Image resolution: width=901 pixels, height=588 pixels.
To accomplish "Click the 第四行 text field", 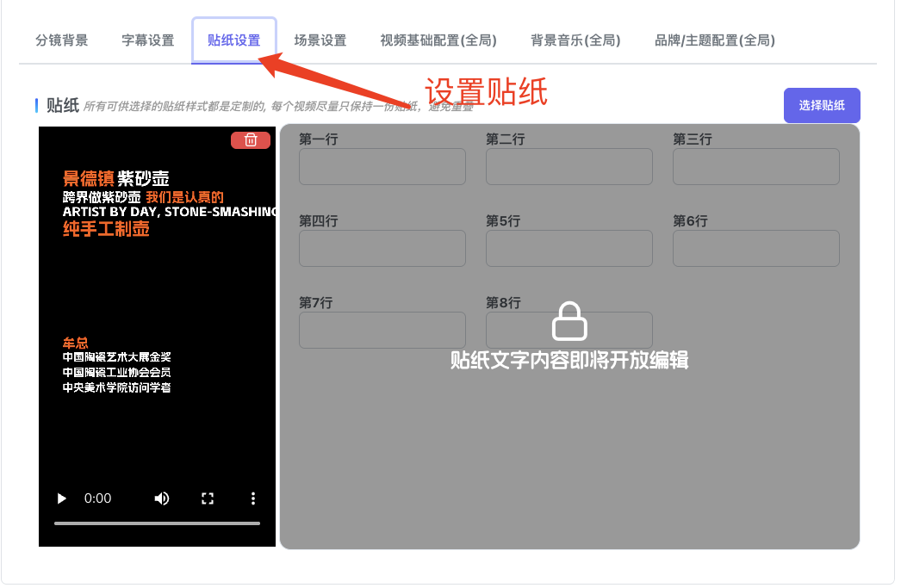I will (382, 248).
